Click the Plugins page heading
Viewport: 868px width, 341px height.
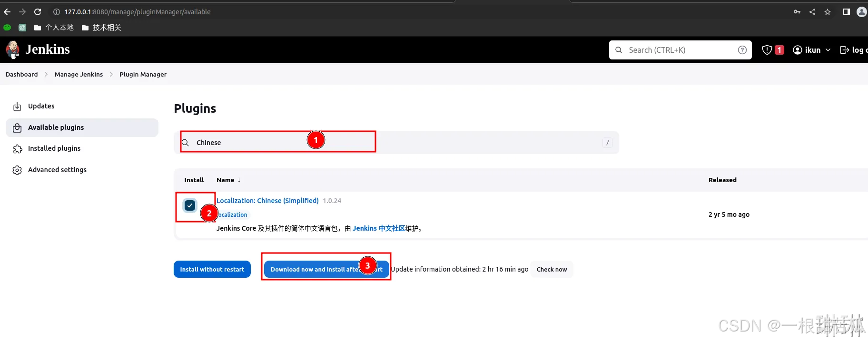195,108
